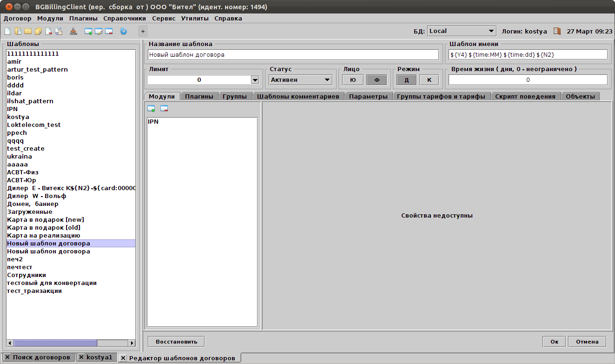Switch to the Скрипт поведения tab
This screenshot has height=364, width=615.
(525, 97)
